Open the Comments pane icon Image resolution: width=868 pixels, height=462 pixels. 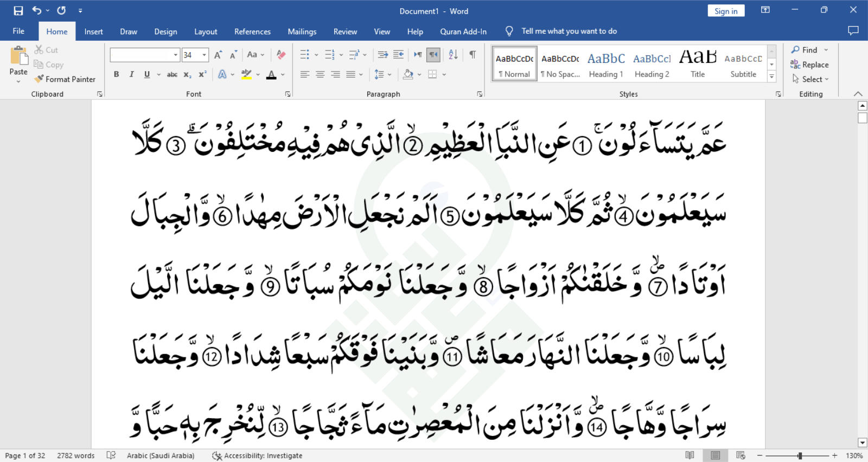(853, 31)
